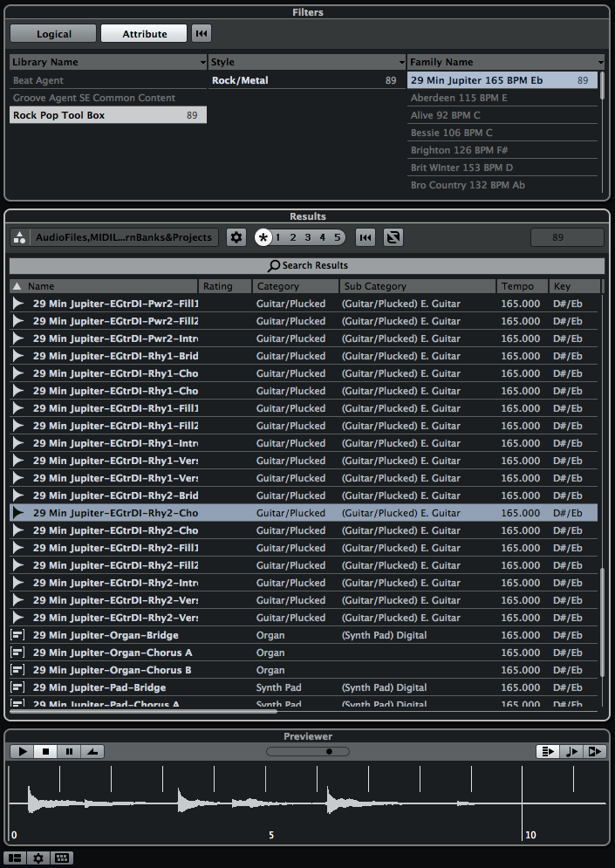Sort results by the Rating column
This screenshot has width=615, height=868.
pos(225,286)
